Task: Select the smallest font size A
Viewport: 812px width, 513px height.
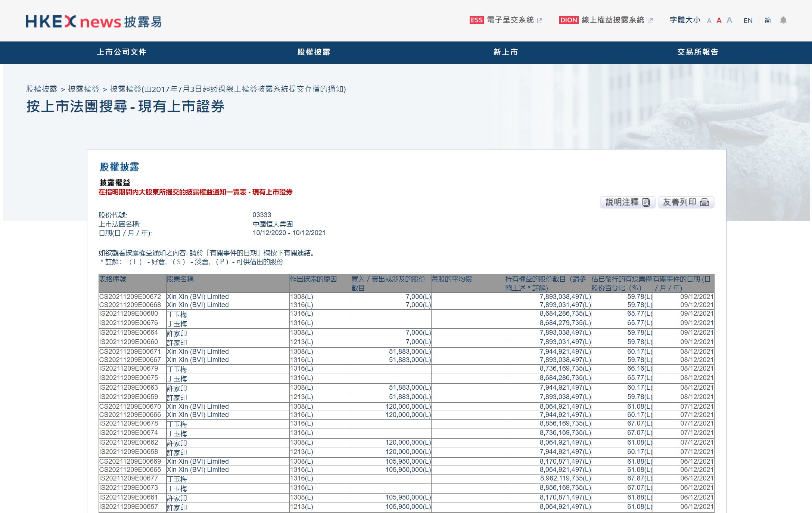Action: [709, 21]
